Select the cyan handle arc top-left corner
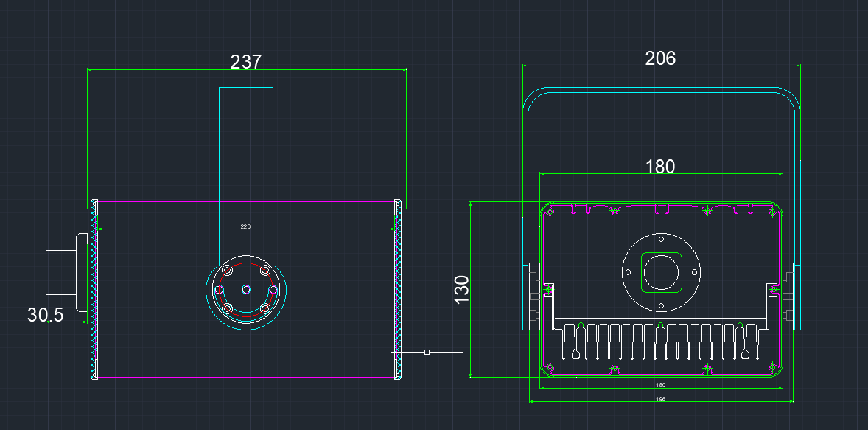868x430 pixels. [x=533, y=98]
